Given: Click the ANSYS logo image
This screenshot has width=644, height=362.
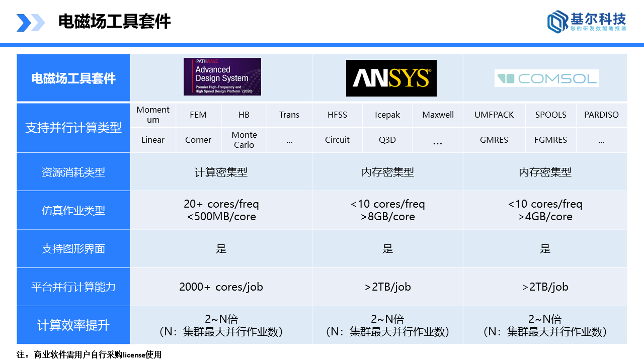Looking at the screenshot, I should pos(391,78).
